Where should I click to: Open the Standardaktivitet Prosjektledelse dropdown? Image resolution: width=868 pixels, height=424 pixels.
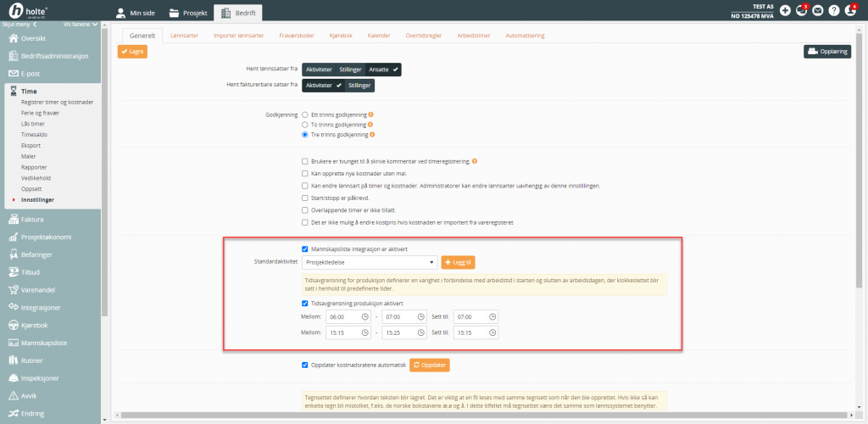(x=370, y=263)
